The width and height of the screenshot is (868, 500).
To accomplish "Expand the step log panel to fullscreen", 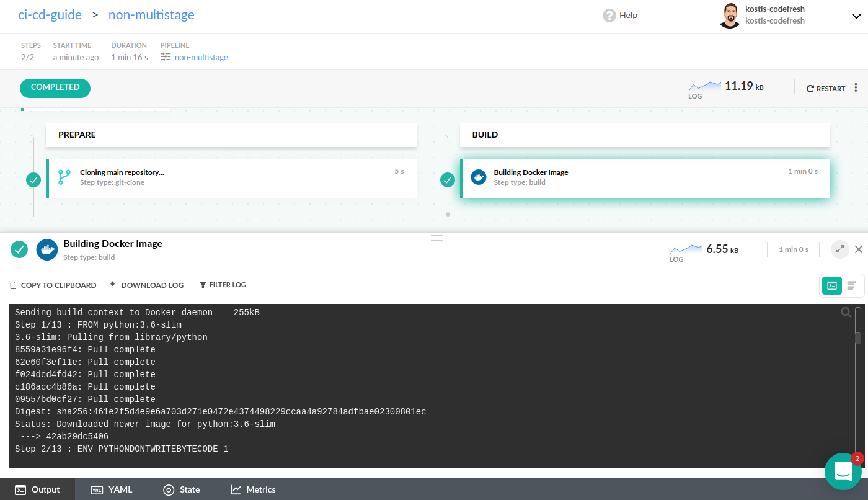I will coord(840,249).
